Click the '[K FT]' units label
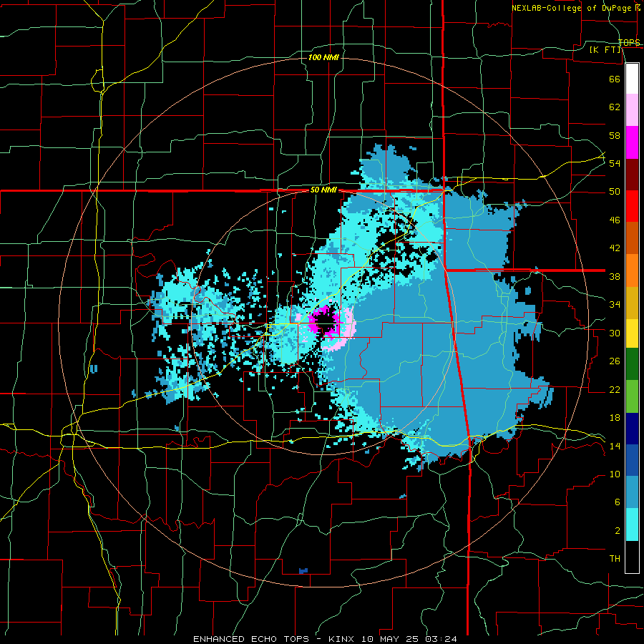The height and width of the screenshot is (644, 644). pyautogui.click(x=605, y=49)
